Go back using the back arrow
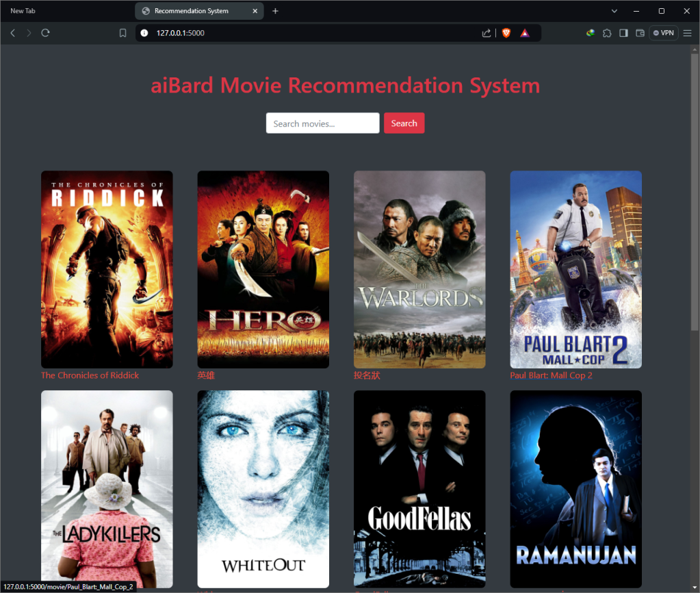The width and height of the screenshot is (700, 593). [x=12, y=33]
